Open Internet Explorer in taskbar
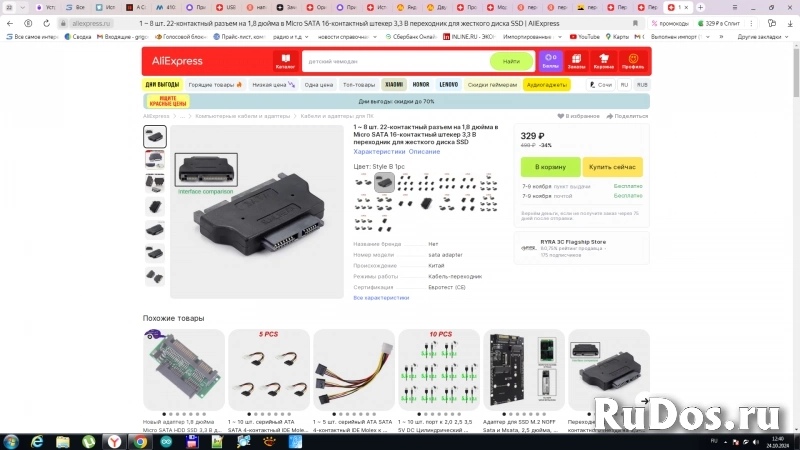The height and width of the screenshot is (450, 800). pos(37,442)
